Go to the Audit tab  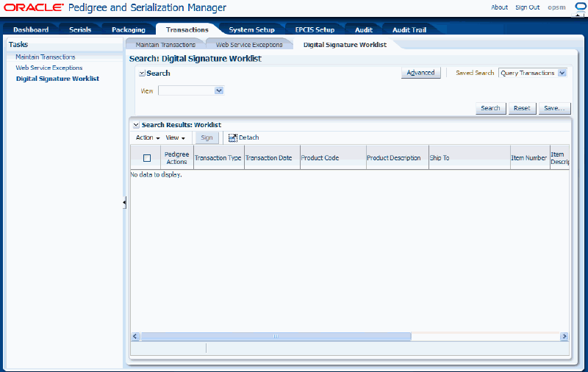point(364,29)
